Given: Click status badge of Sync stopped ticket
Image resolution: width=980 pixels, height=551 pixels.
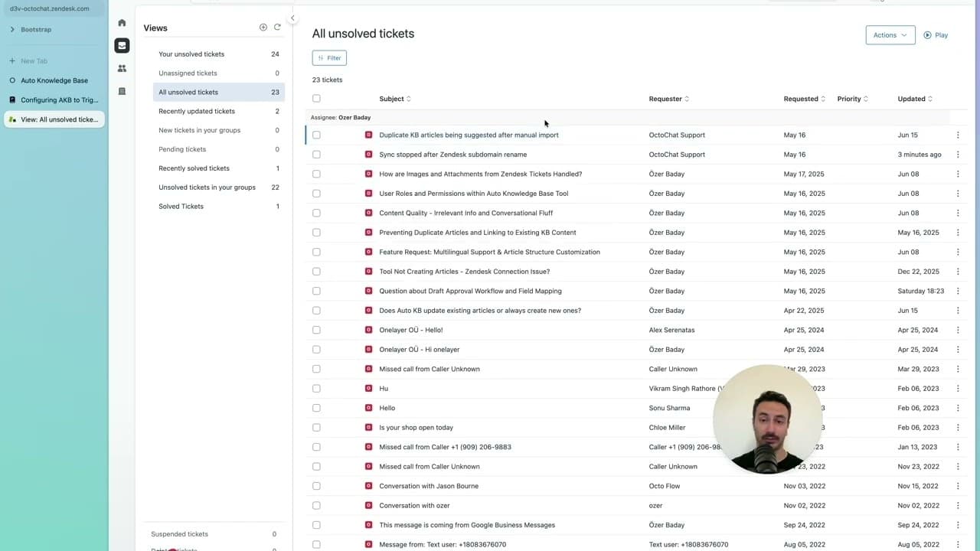Looking at the screenshot, I should click(368, 155).
